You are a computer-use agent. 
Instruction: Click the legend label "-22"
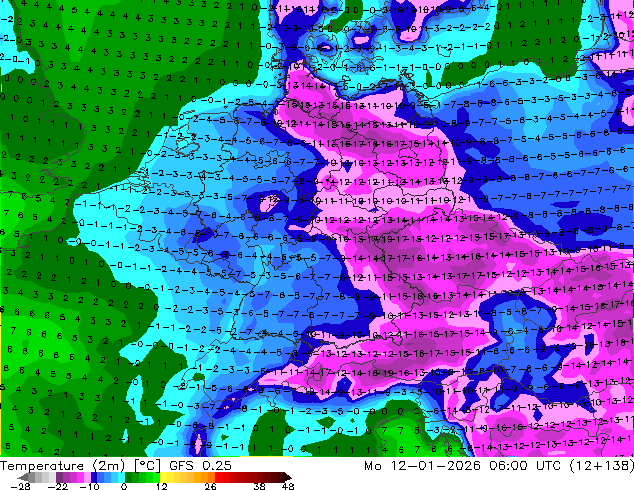pyautogui.click(x=57, y=486)
